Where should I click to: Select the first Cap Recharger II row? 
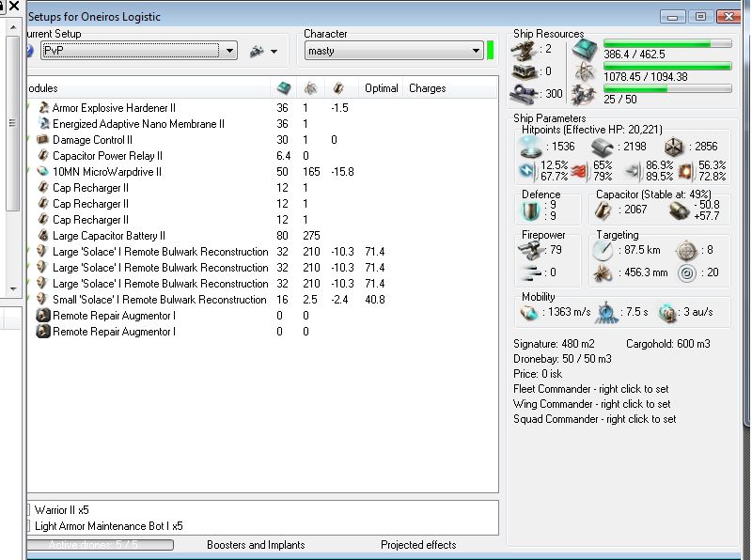tap(262, 188)
